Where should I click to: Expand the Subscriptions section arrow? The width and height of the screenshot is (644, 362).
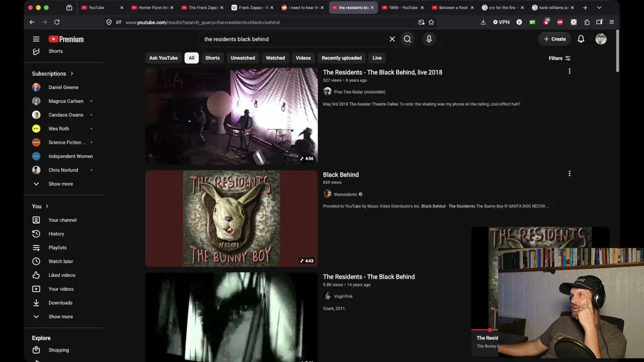[71, 73]
